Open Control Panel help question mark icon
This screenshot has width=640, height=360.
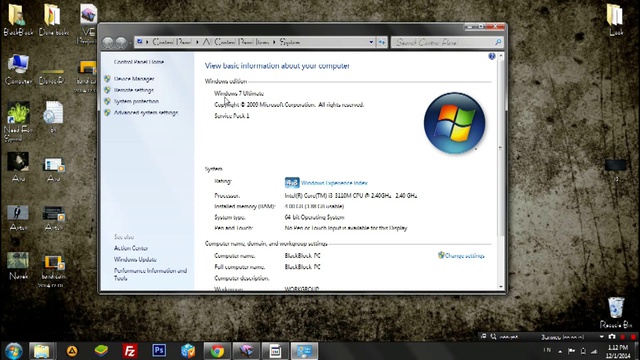click(x=492, y=56)
